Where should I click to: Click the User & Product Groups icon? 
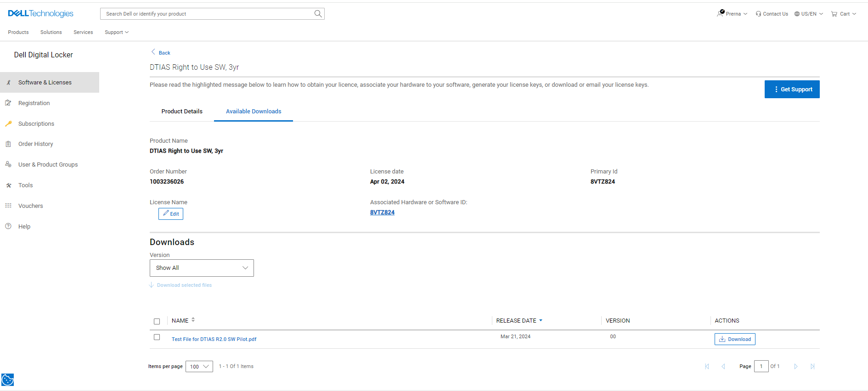click(8, 164)
